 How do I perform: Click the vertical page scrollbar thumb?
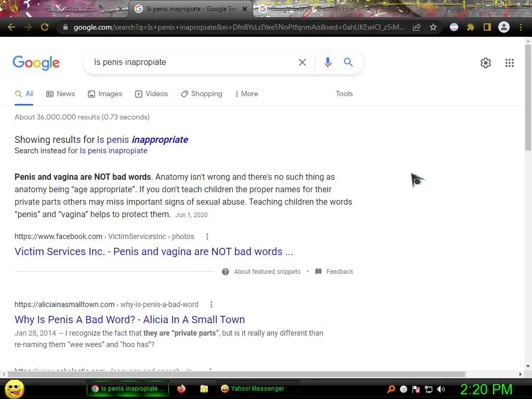click(528, 97)
